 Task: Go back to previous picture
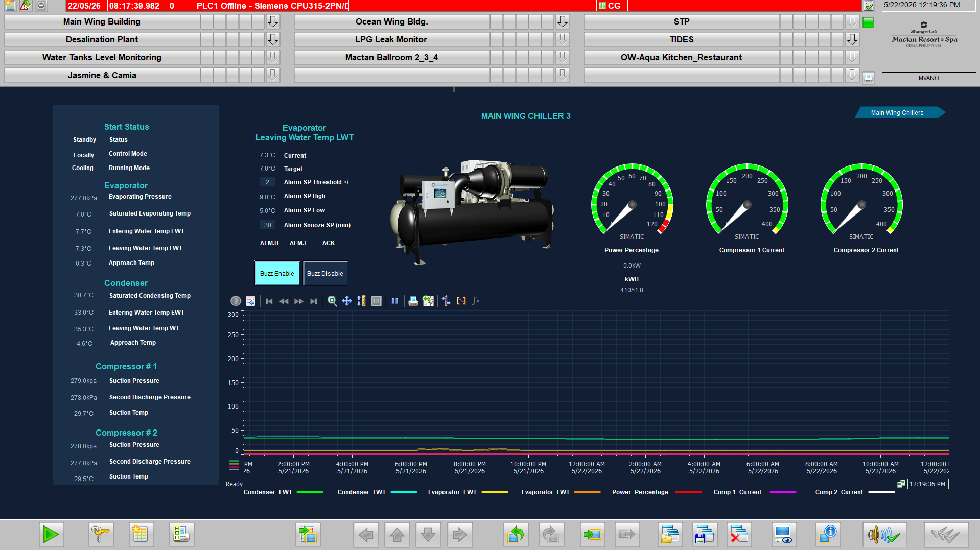point(516,535)
